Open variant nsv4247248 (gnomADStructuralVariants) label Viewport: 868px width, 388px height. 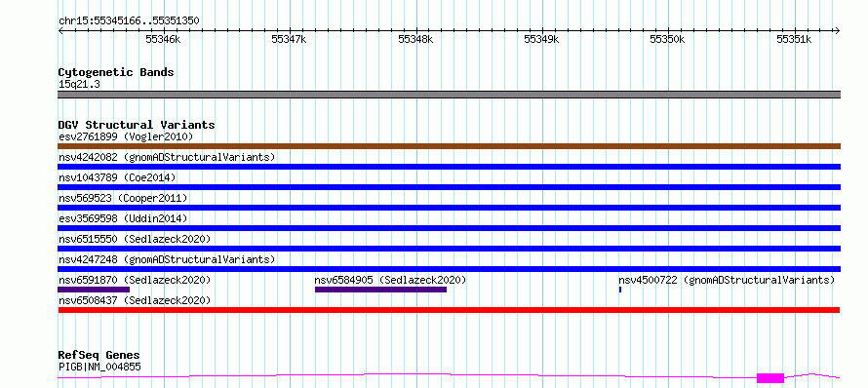[167, 259]
